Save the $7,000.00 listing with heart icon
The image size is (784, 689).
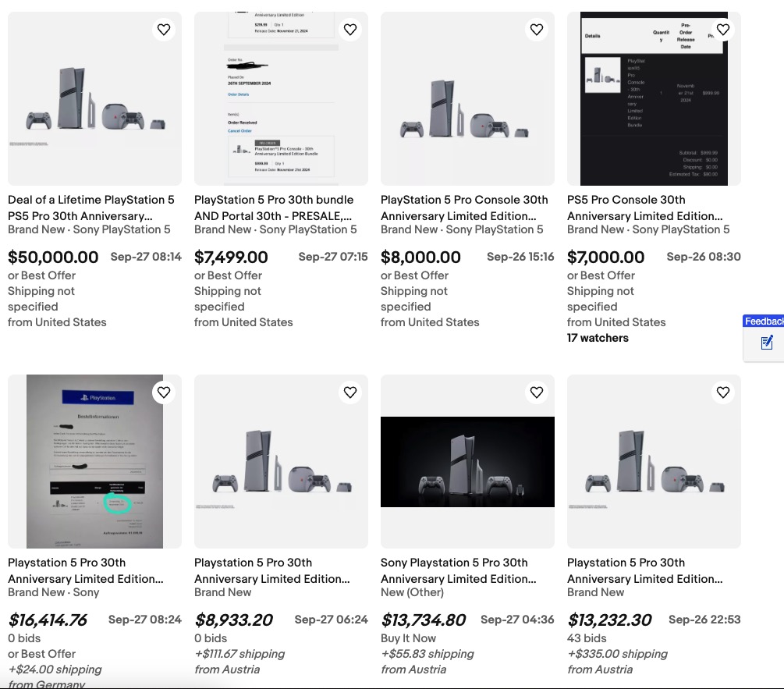[x=723, y=30]
